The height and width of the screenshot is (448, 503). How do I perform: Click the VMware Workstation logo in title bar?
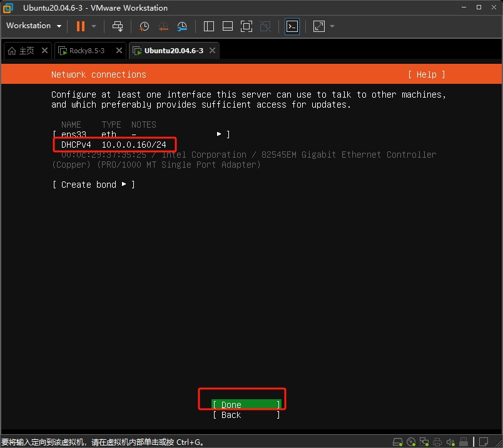(x=8, y=8)
